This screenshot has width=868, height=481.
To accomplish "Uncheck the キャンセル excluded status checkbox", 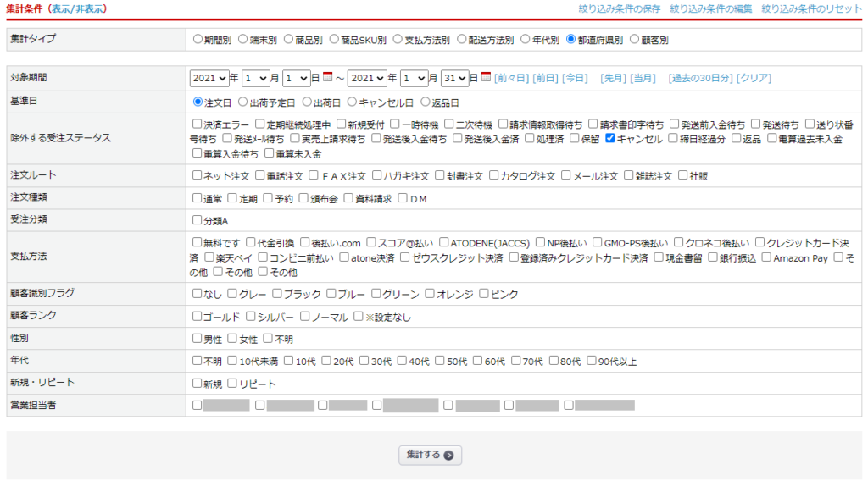I will (610, 139).
